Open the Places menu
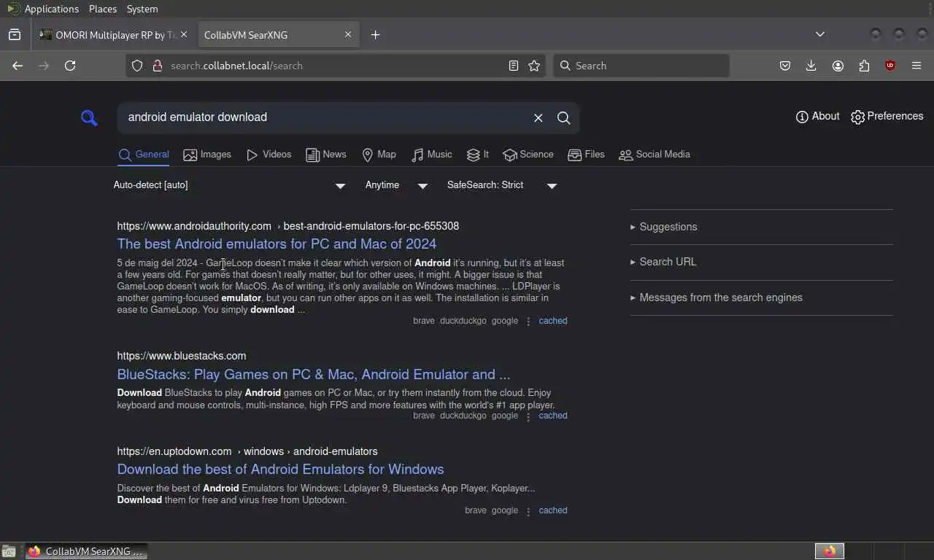The image size is (934, 560). click(x=102, y=9)
